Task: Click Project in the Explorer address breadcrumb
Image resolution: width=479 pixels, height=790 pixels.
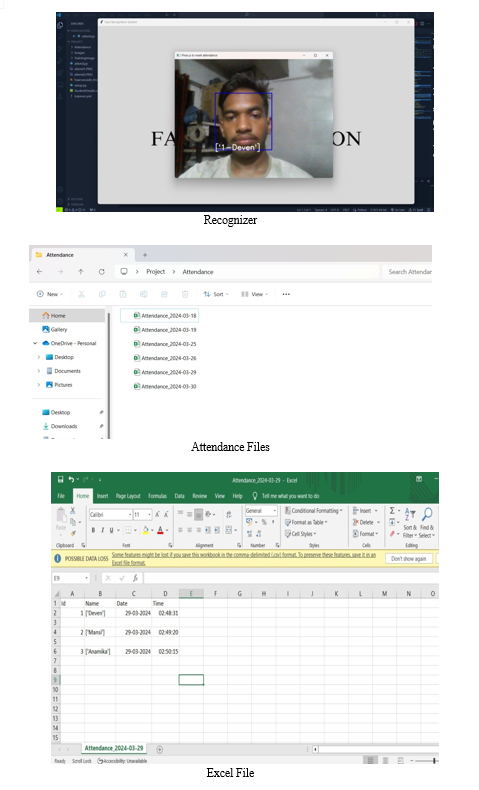Action: 156,272
